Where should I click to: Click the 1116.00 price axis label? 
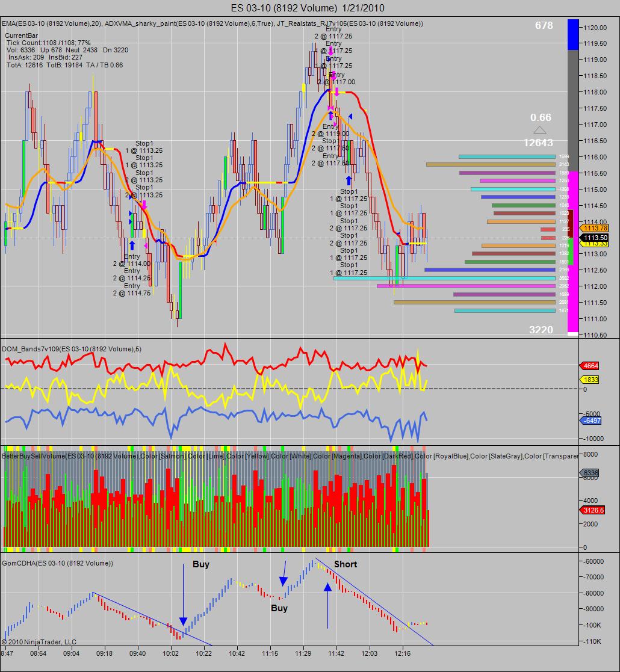point(595,157)
